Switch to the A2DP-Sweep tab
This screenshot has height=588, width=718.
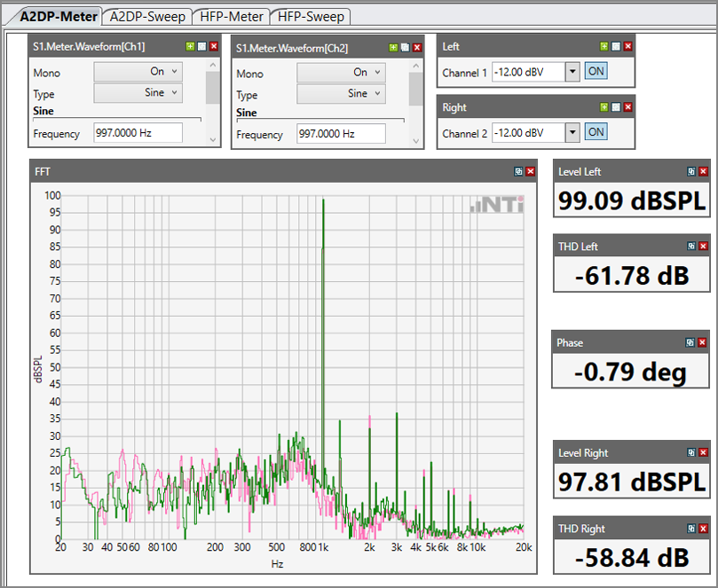click(x=147, y=16)
